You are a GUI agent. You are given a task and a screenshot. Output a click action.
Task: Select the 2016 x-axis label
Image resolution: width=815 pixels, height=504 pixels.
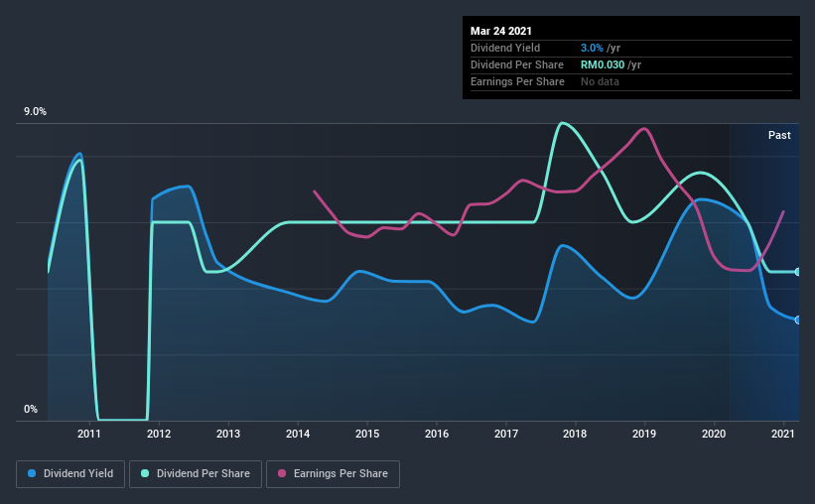point(437,434)
